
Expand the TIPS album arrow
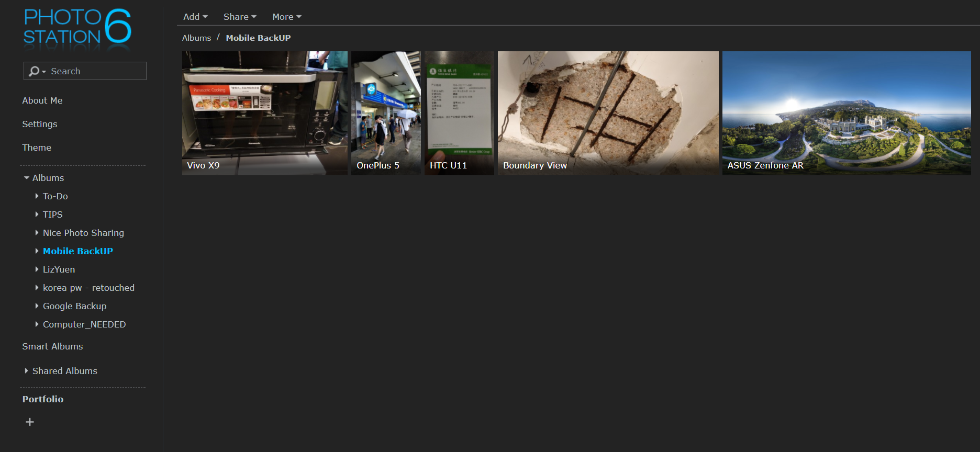pos(37,214)
